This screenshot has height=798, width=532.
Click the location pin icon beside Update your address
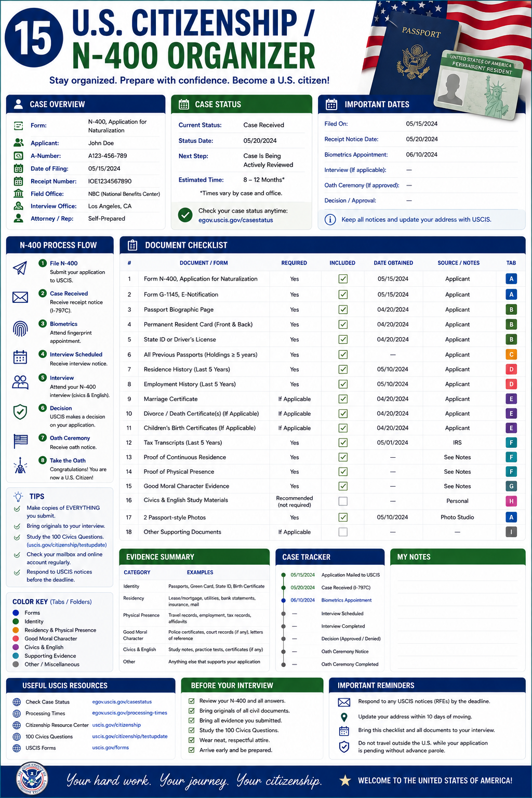[344, 717]
